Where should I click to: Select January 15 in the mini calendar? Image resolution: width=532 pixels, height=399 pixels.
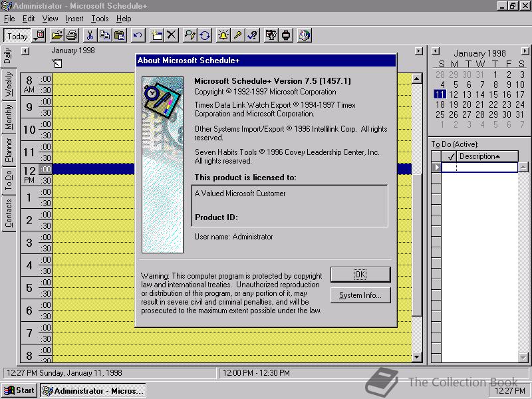pyautogui.click(x=493, y=94)
